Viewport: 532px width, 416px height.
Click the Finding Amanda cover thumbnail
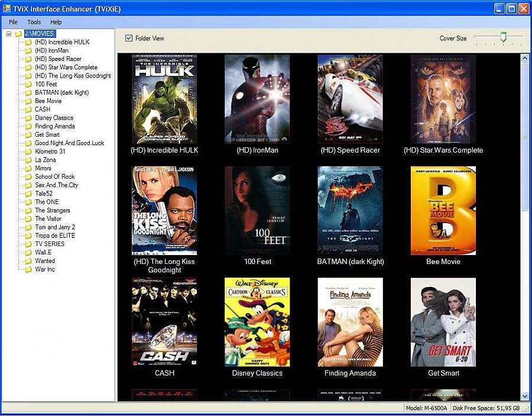[x=350, y=323]
